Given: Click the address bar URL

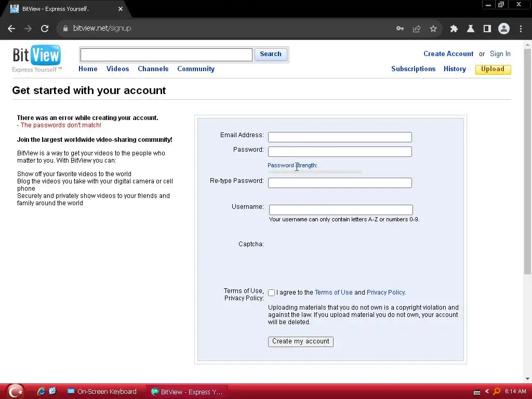Looking at the screenshot, I should [x=102, y=29].
